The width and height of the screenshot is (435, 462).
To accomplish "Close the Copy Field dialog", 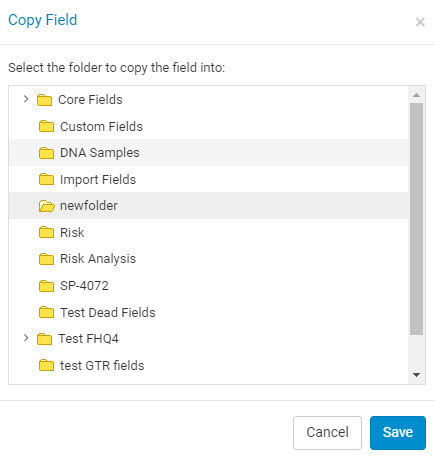I will 420,22.
